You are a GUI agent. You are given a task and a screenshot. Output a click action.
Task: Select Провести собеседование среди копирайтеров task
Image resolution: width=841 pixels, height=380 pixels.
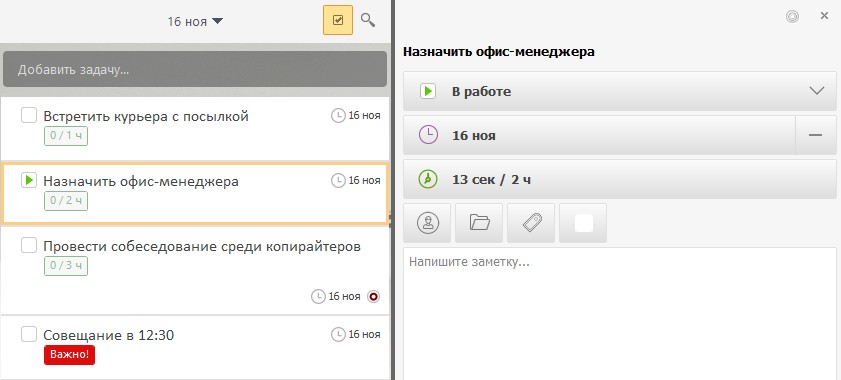point(195,270)
